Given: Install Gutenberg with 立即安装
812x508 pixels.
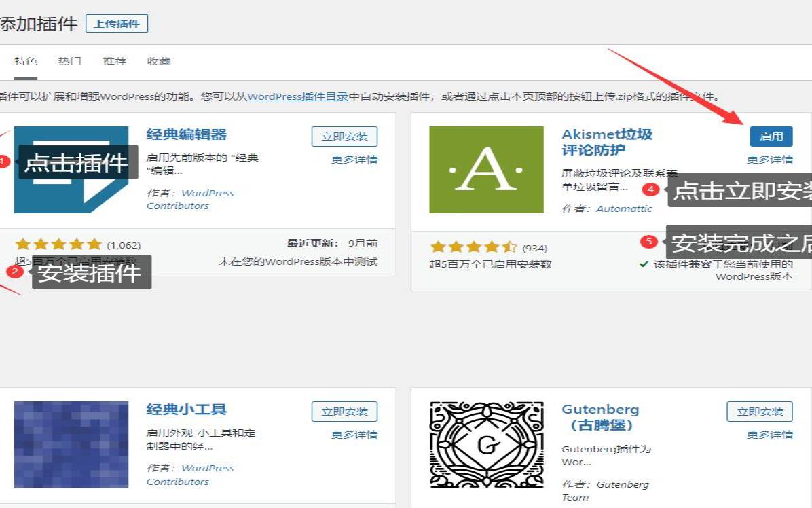Looking at the screenshot, I should point(760,412).
